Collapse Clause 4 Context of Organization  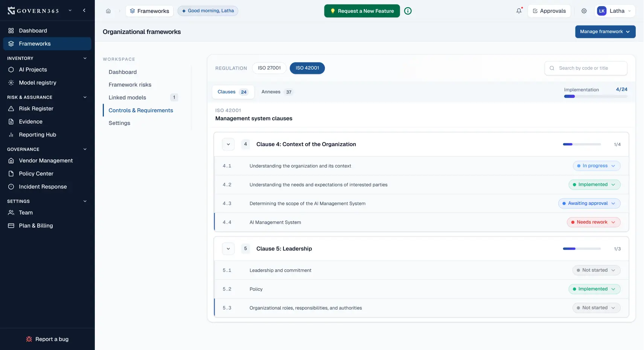(x=228, y=144)
